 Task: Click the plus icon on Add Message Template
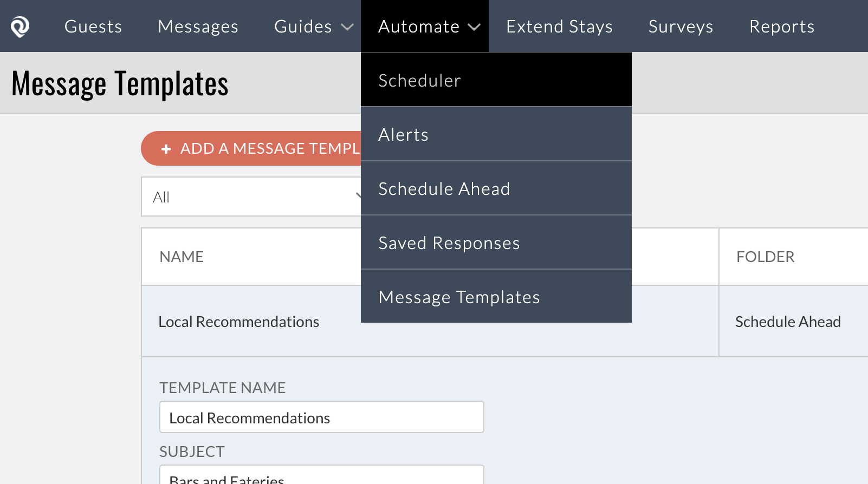[166, 149]
